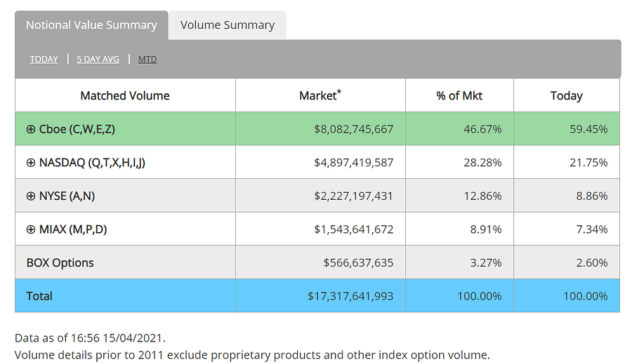Image resolution: width=632 pixels, height=364 pixels.
Task: Click Cboe Today value 59.45%
Action: (588, 129)
